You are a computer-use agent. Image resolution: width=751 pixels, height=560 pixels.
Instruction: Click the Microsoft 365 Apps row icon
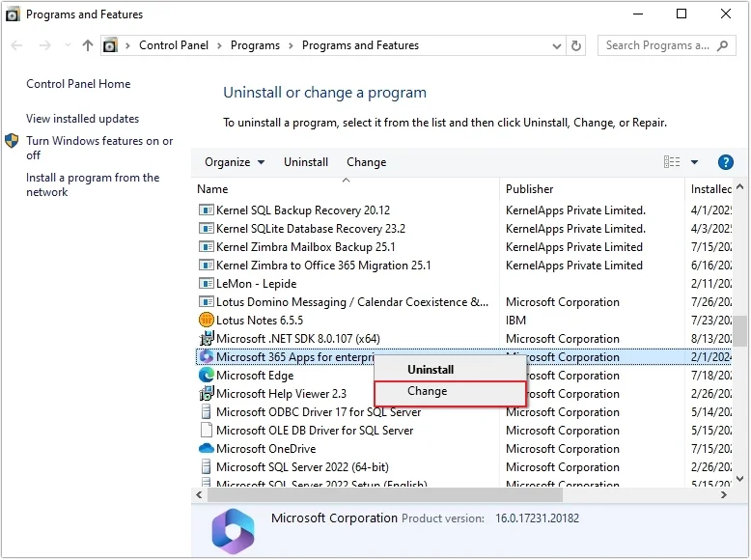[x=206, y=357]
